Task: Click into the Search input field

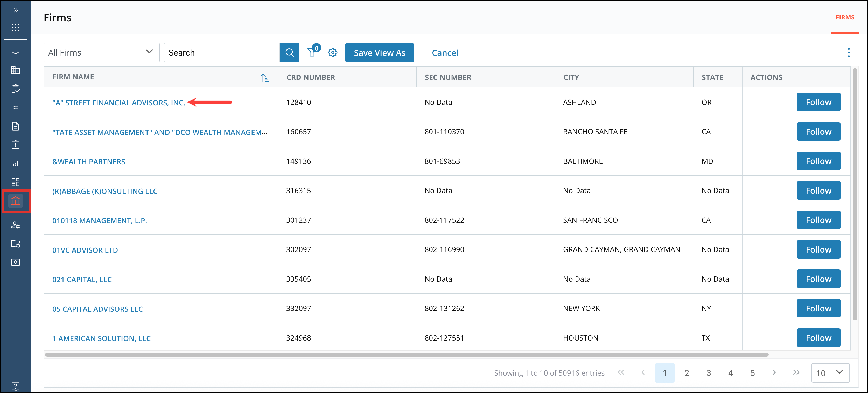Action: (x=222, y=53)
